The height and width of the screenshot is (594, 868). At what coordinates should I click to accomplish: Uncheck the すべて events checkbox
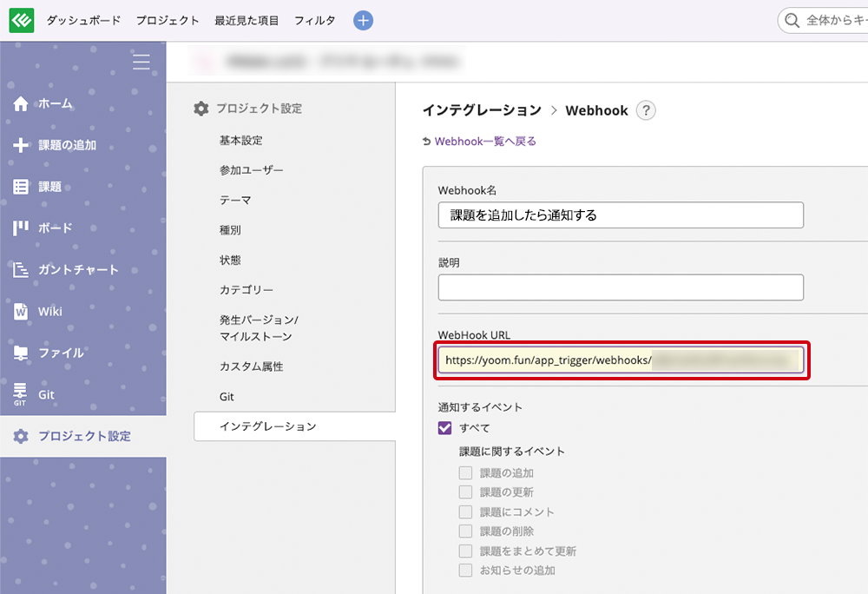point(445,427)
